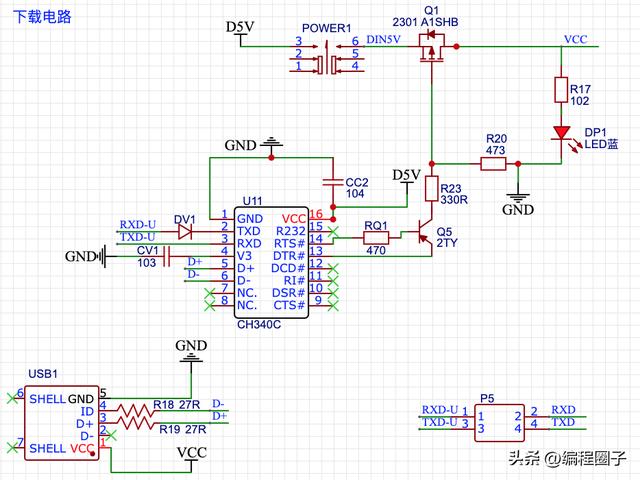
Task: Select the R19 27R resistor zigzag
Action: point(135,422)
